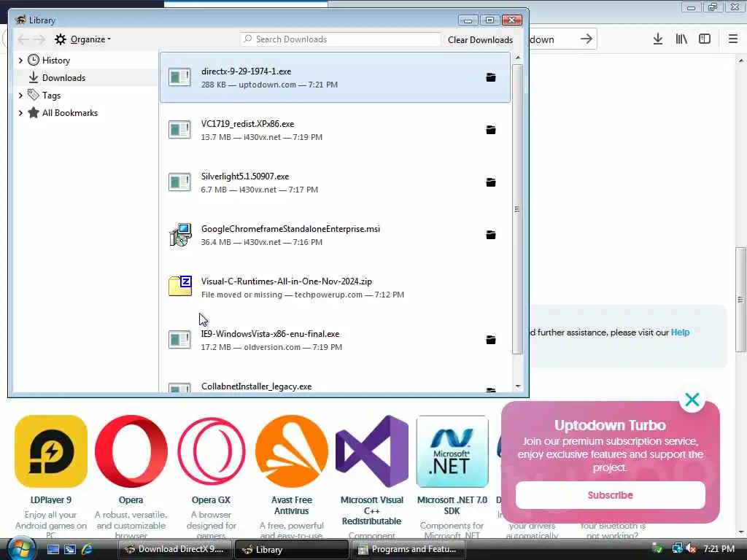
Task: Select the Silverlight5.1.50907.exe filename
Action: [245, 176]
